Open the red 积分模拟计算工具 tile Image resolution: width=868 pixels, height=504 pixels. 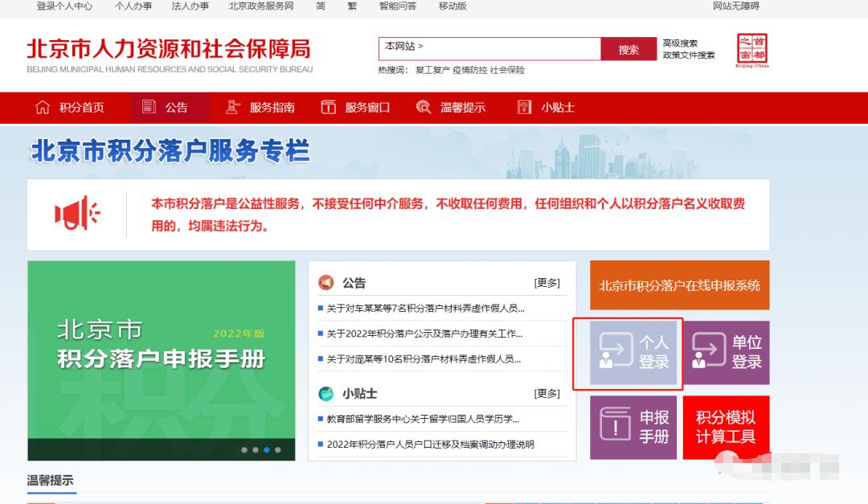727,427
